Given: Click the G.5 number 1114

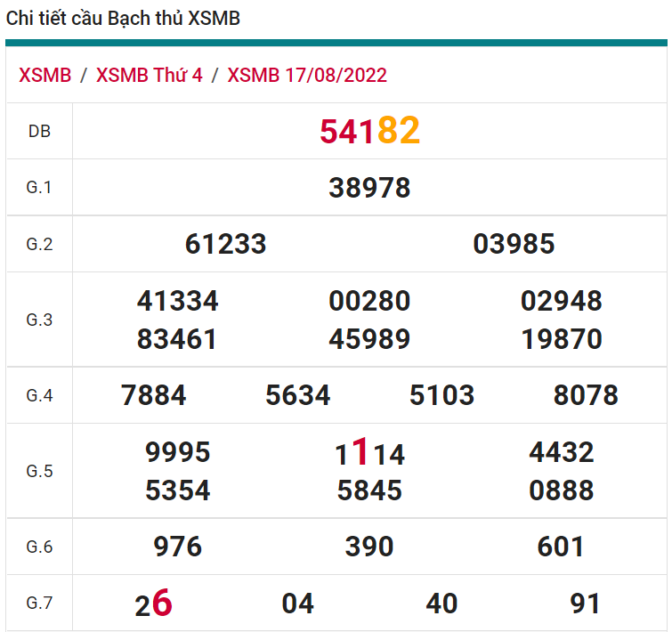Looking at the screenshot, I should pos(369,454).
